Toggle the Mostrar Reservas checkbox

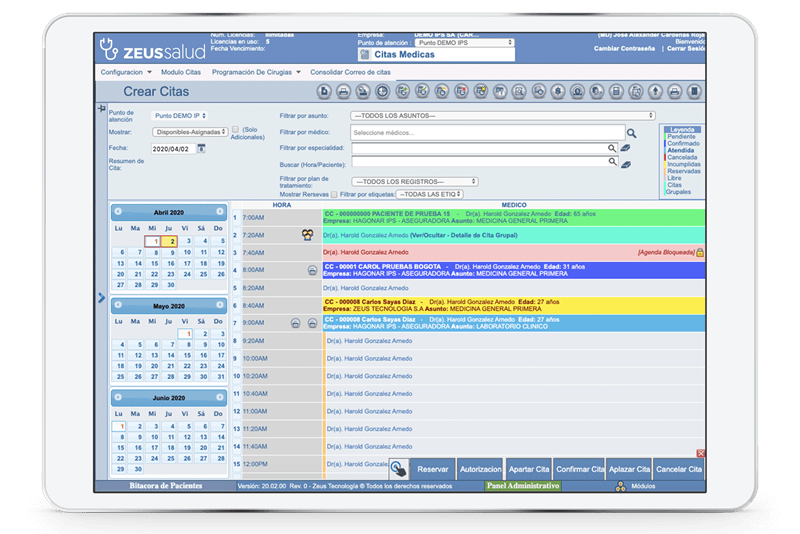[334, 194]
